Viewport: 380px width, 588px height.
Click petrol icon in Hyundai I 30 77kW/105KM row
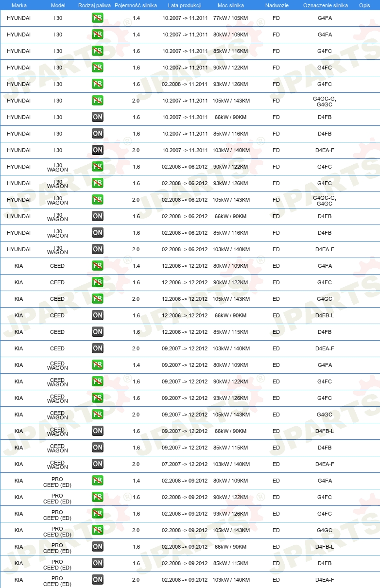[x=98, y=18]
